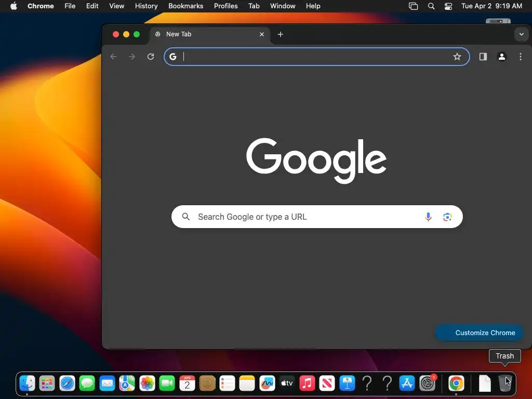
Task: Open Contacts from the Dock
Action: pyautogui.click(x=207, y=383)
